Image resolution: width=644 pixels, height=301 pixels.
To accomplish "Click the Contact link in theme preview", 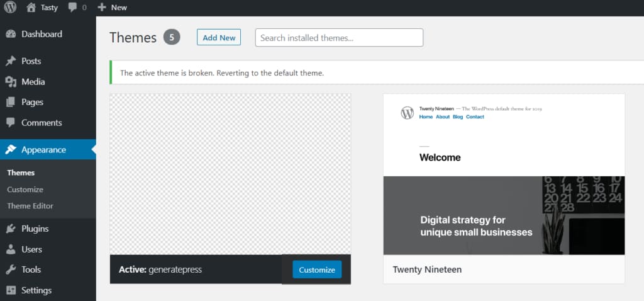I will (x=475, y=116).
